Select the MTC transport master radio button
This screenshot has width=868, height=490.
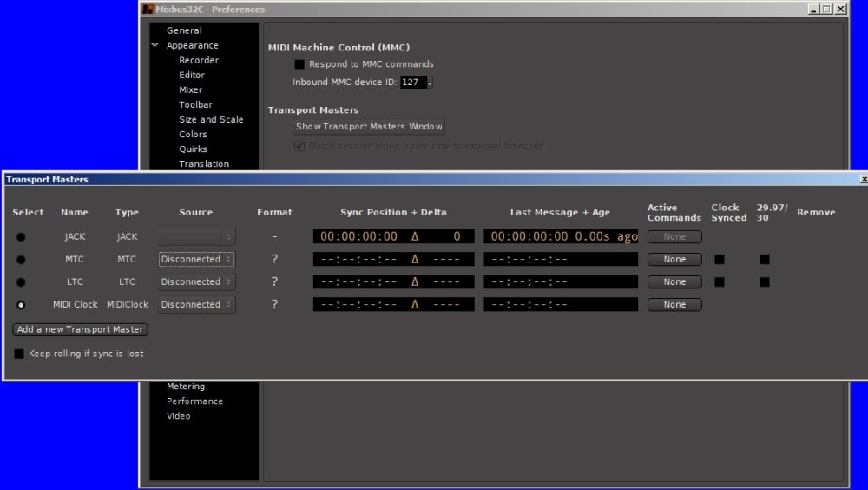pyautogui.click(x=21, y=260)
